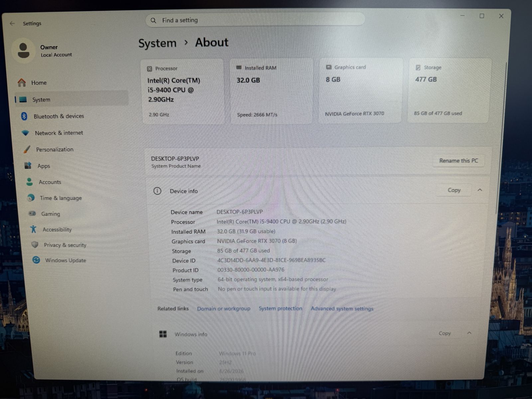Click 'System Product Name' under the PC name
Image resolution: width=532 pixels, height=399 pixels.
tap(176, 166)
